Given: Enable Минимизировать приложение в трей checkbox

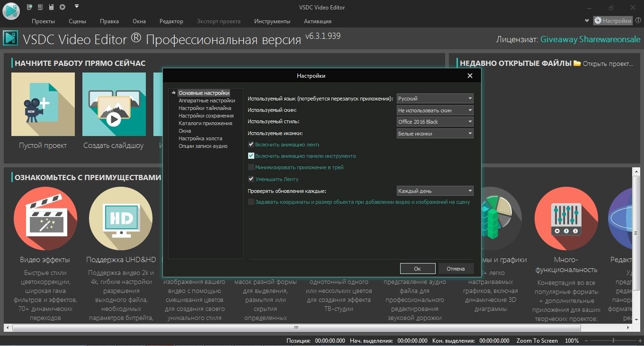Looking at the screenshot, I should click(x=251, y=167).
